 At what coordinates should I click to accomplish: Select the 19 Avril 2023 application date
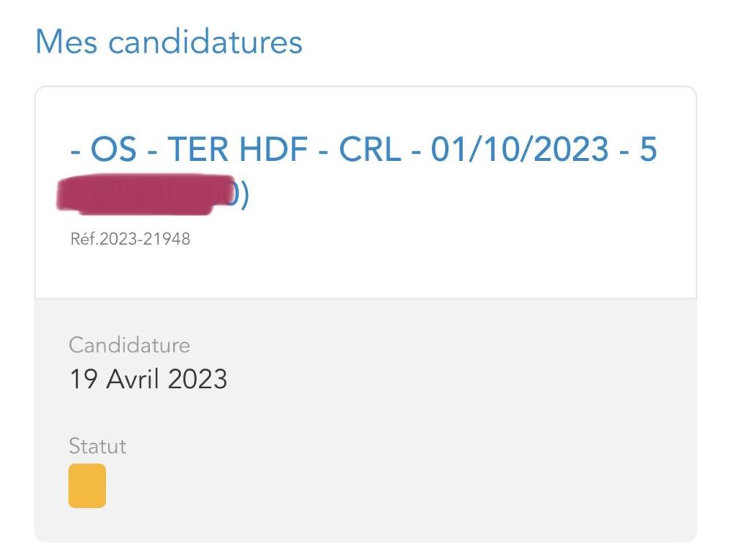[x=148, y=379]
